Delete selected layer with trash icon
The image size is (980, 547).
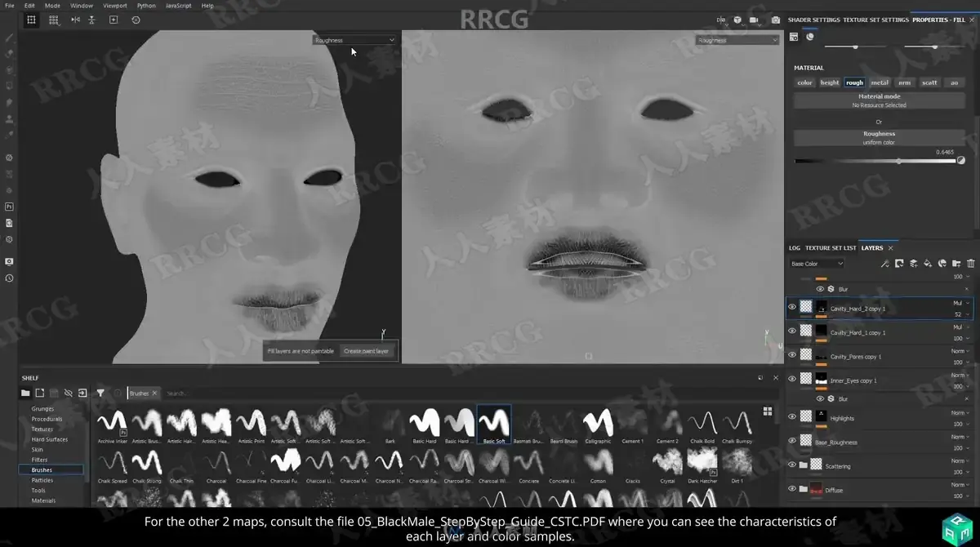tap(970, 264)
